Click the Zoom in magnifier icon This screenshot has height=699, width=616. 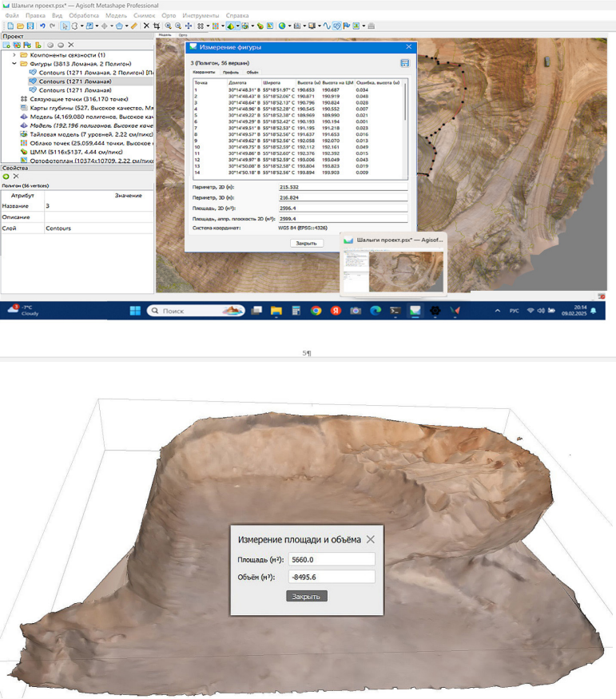tap(168, 26)
